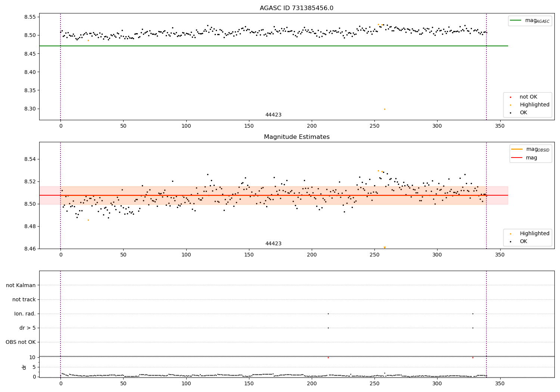560x392 pixels.
Task: Select the mag AGASC legend label in the top plot
Action: coord(537,21)
